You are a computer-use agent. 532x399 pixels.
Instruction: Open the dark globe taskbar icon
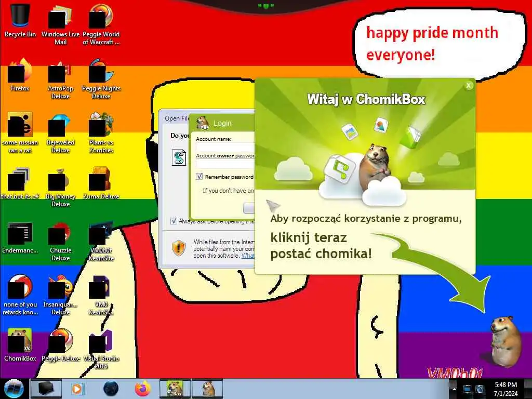pos(111,389)
